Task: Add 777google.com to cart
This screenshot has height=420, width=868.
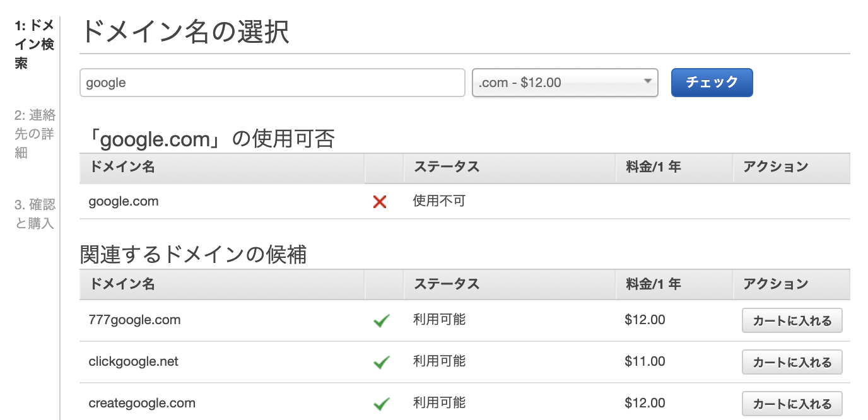Action: (x=792, y=320)
